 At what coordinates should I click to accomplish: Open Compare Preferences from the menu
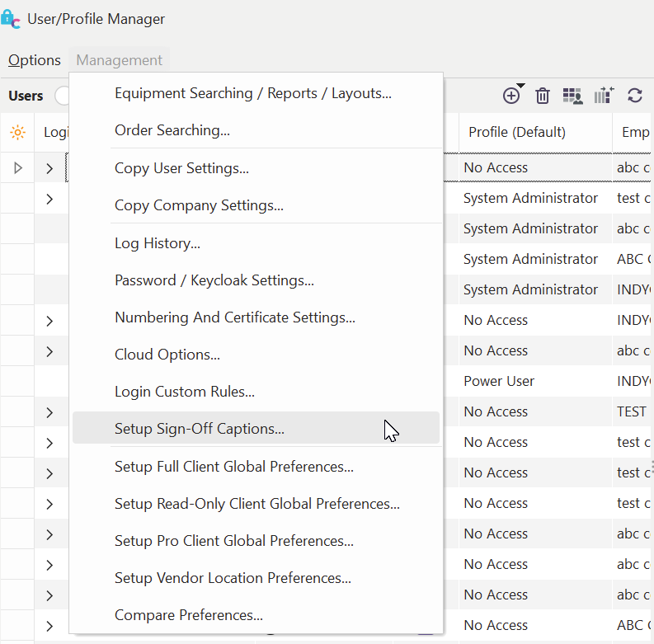click(188, 615)
